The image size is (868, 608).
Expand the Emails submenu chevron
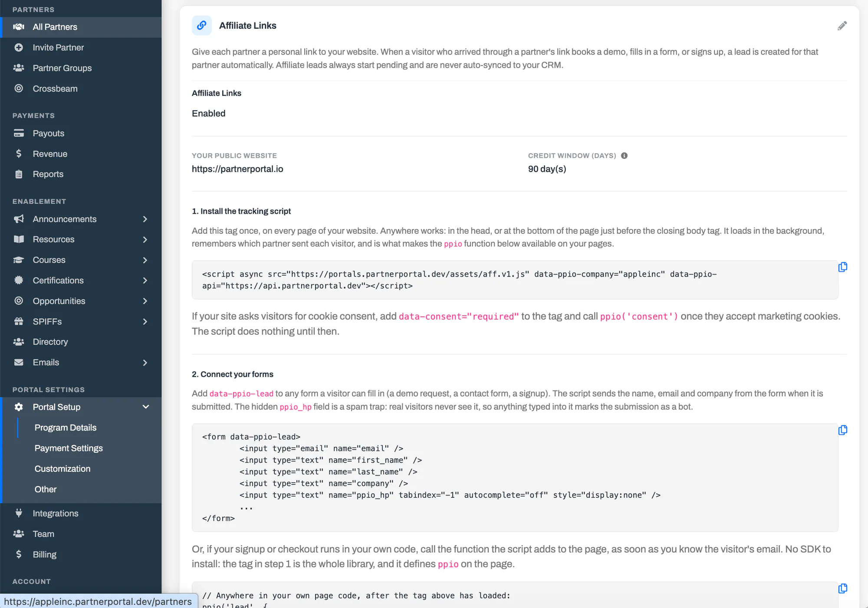(x=145, y=363)
